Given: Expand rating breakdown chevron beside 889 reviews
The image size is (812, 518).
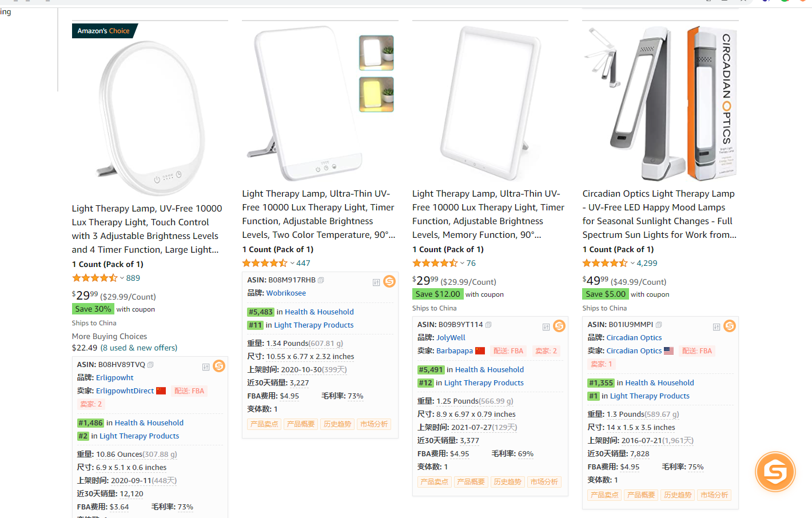Looking at the screenshot, I should click(x=122, y=278).
